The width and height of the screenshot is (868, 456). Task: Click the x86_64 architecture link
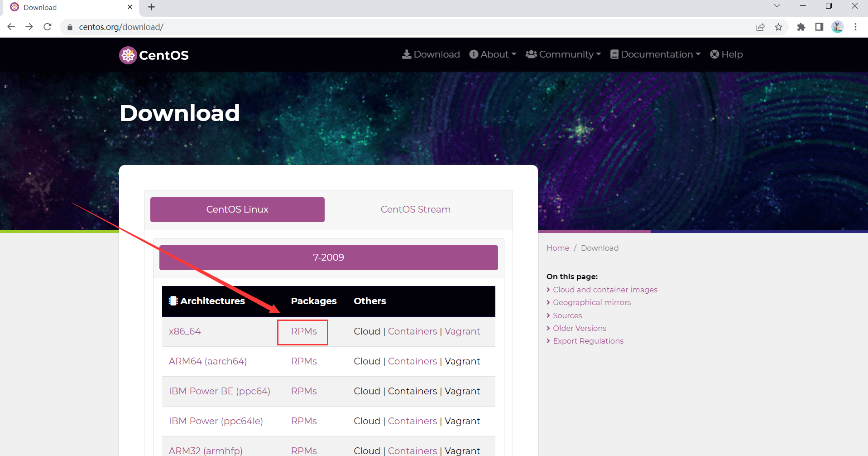click(185, 331)
